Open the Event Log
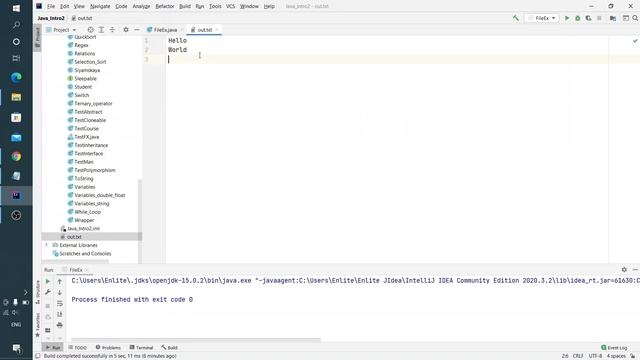 pyautogui.click(x=614, y=347)
